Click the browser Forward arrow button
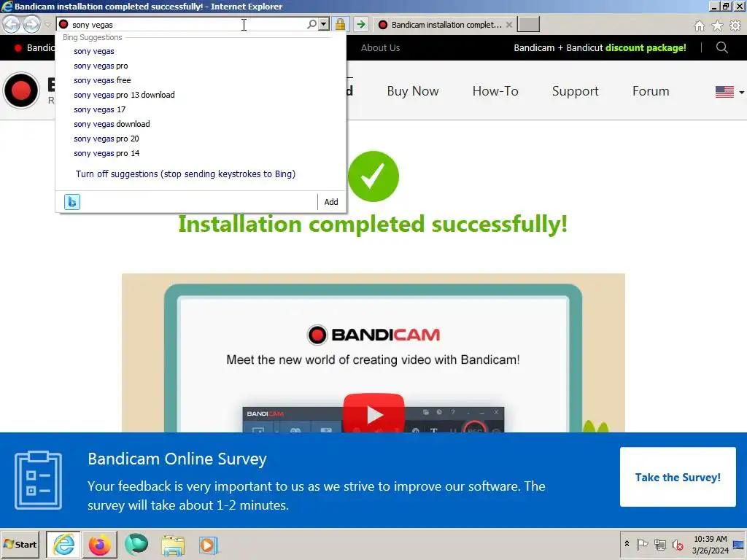The height and width of the screenshot is (560, 747). pos(32,24)
